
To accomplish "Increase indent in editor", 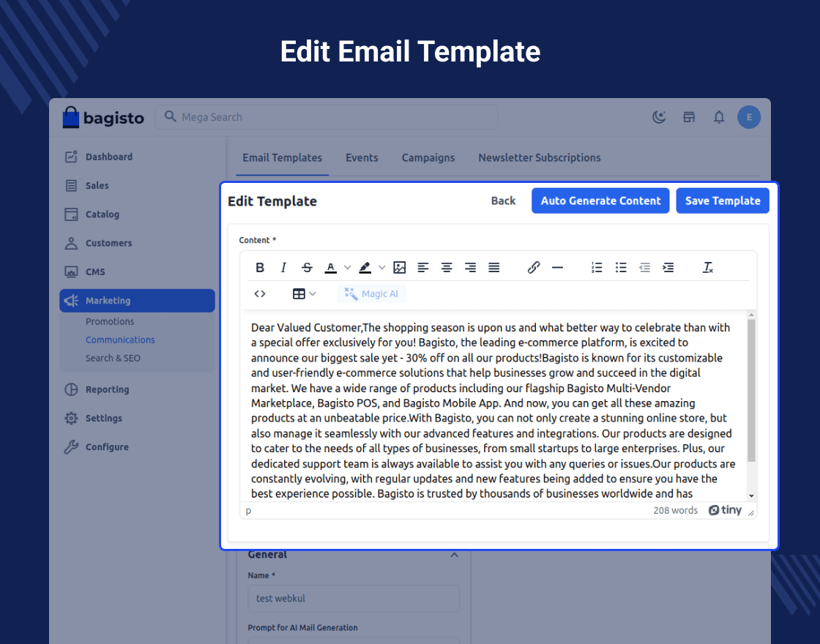I will point(668,268).
